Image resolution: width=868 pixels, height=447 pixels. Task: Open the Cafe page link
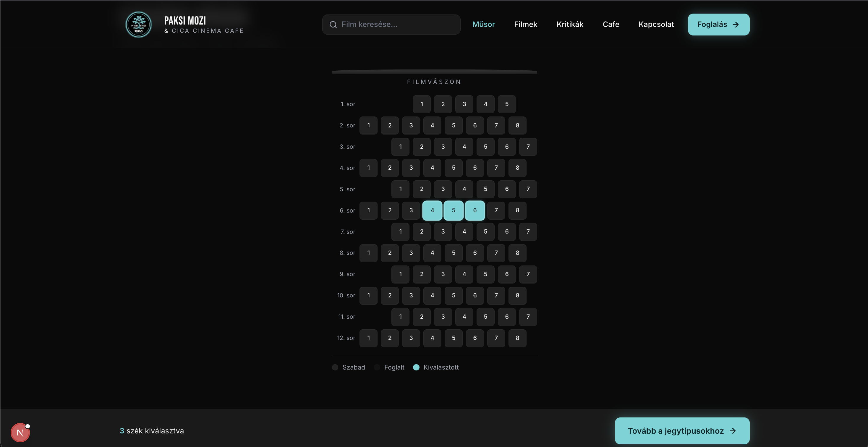pos(610,24)
